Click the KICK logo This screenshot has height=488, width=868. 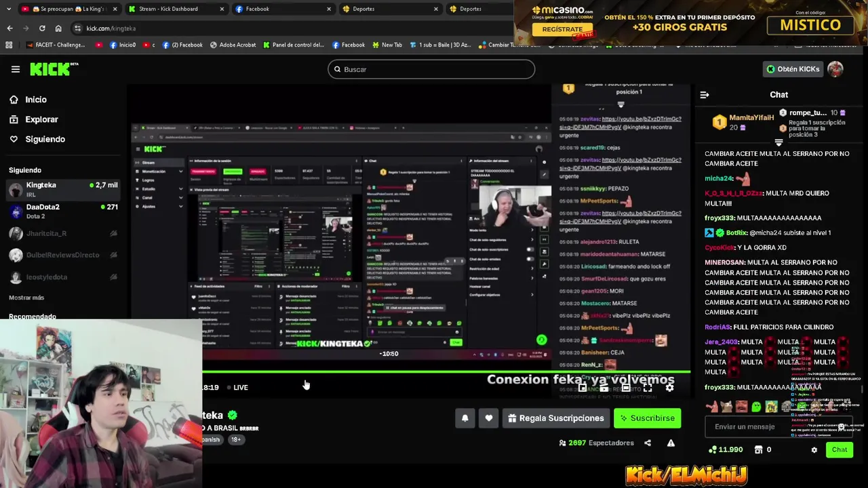coord(54,69)
